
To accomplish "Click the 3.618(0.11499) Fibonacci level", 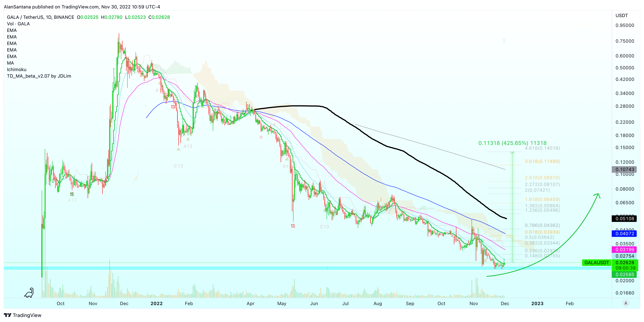I will click(542, 161).
